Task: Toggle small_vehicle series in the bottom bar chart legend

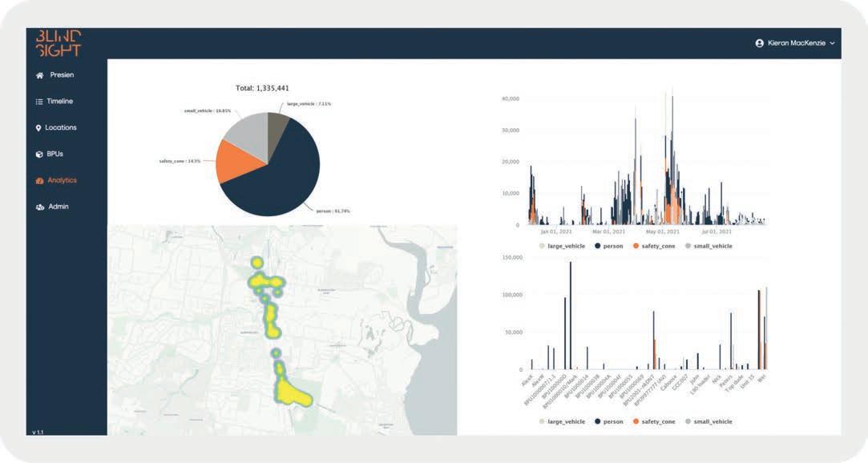Action: [x=709, y=421]
